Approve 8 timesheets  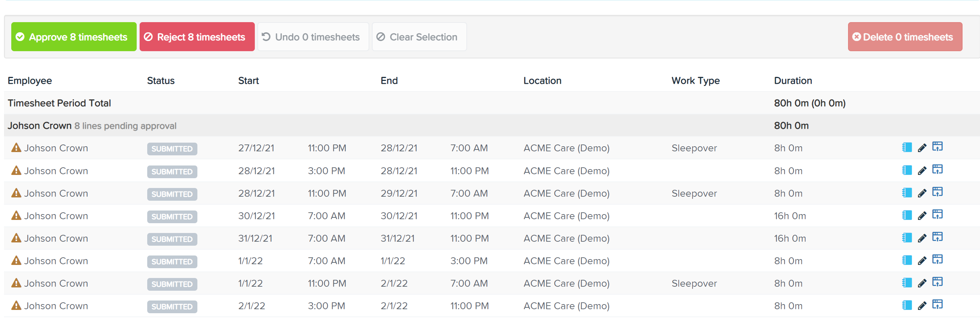[x=74, y=37]
